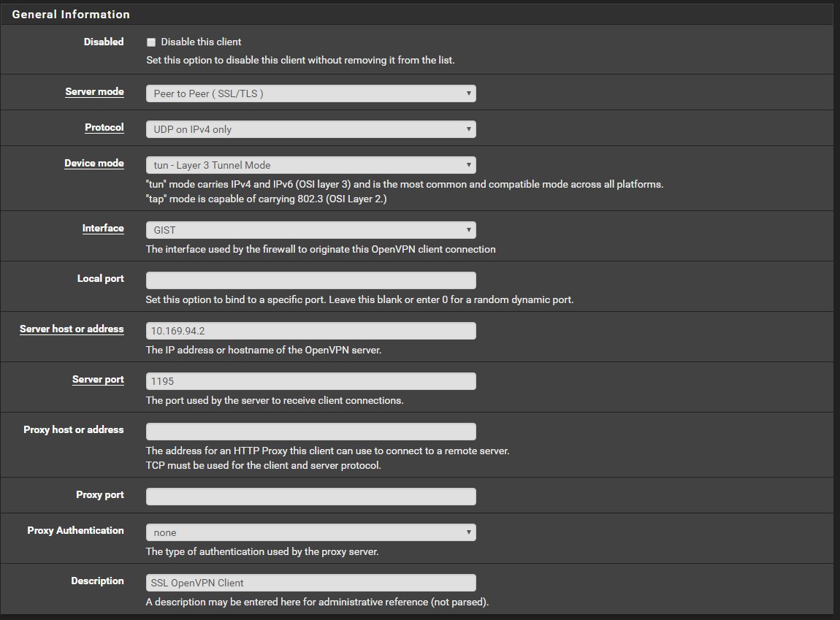Open the Interface dropdown set to GIST
The width and height of the screenshot is (840, 620).
click(310, 230)
